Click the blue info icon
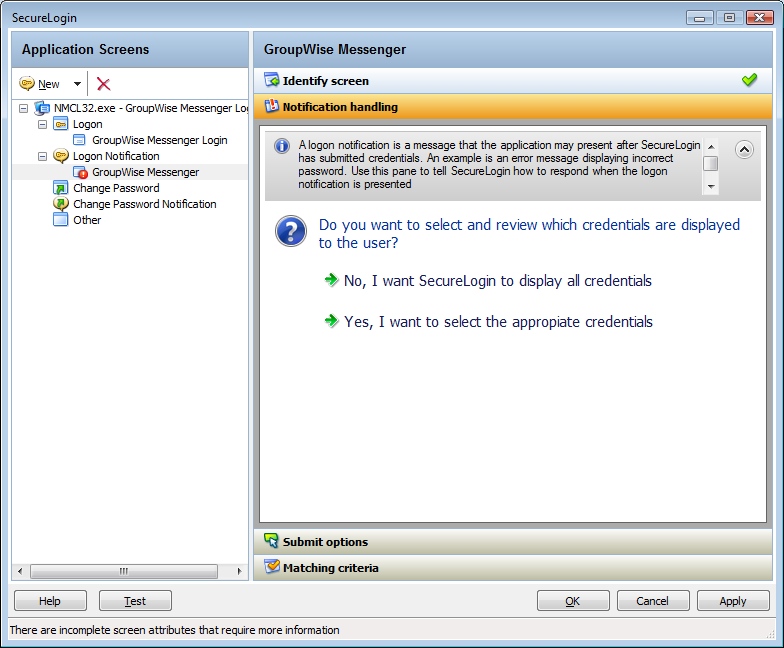Image resolution: width=784 pixels, height=648 pixels. pyautogui.click(x=282, y=146)
